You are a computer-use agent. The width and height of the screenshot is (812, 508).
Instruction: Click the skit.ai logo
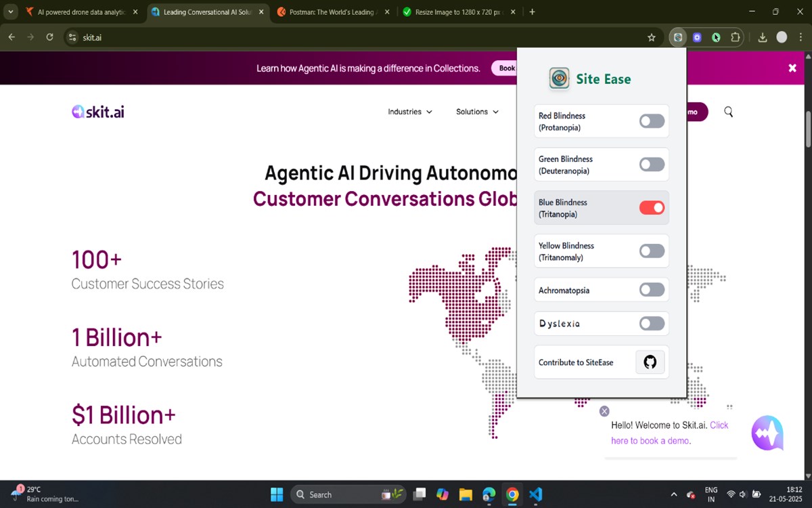click(x=98, y=112)
